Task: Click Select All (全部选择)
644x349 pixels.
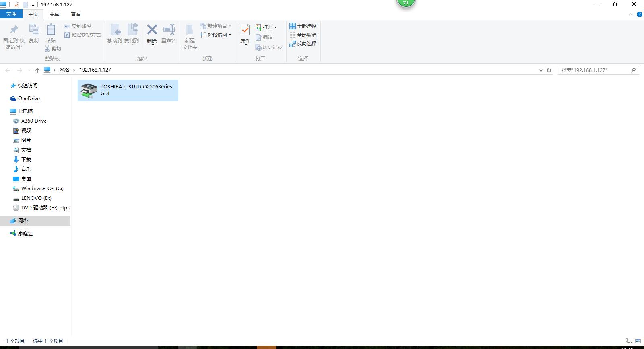Action: pos(303,26)
